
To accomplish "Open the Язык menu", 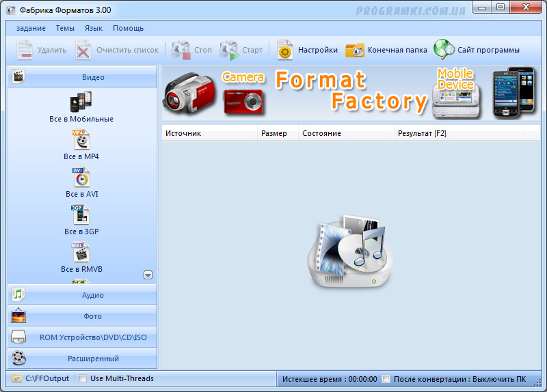I will [94, 28].
